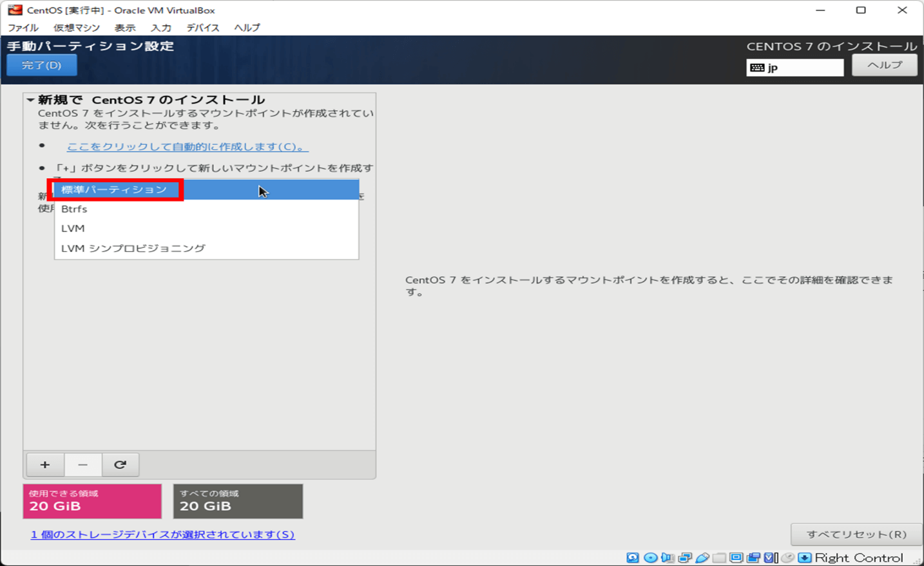Click the Right Control host key label
Screen dimensions: 924x566
859,558
